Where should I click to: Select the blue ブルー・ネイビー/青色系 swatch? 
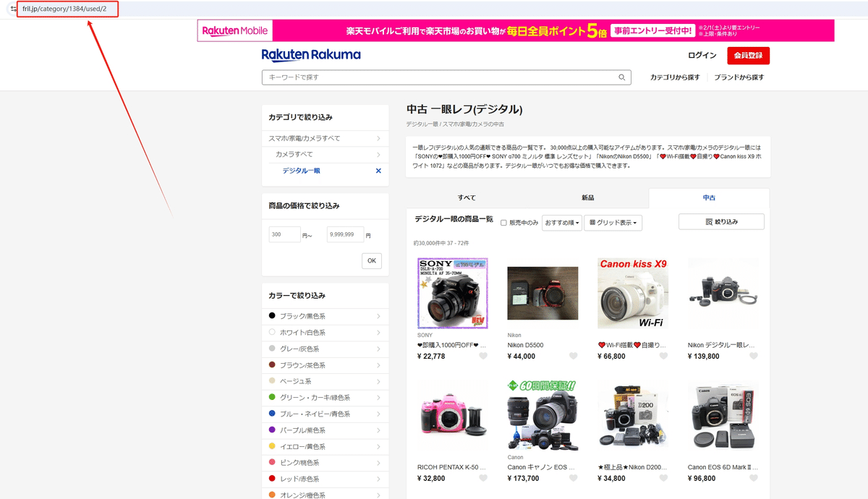coord(272,414)
